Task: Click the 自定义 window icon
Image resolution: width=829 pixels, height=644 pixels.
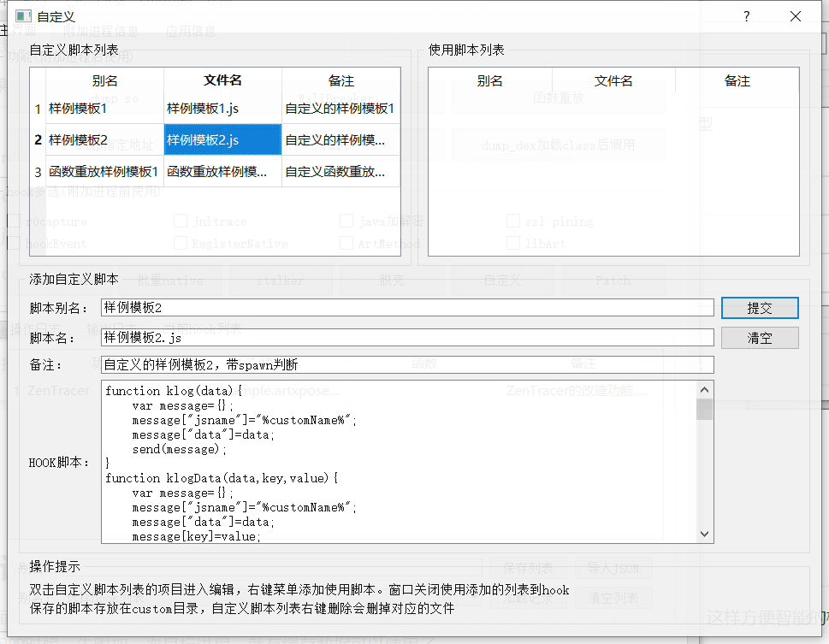Action: (24, 16)
